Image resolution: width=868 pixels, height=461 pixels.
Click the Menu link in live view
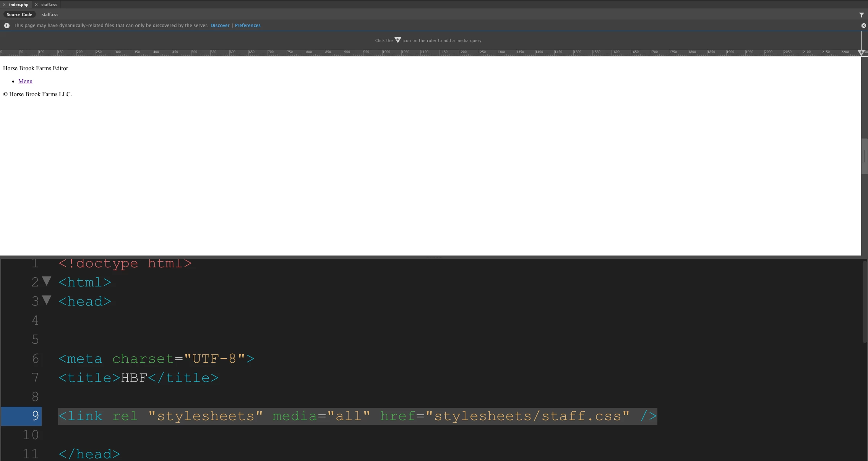pos(25,81)
